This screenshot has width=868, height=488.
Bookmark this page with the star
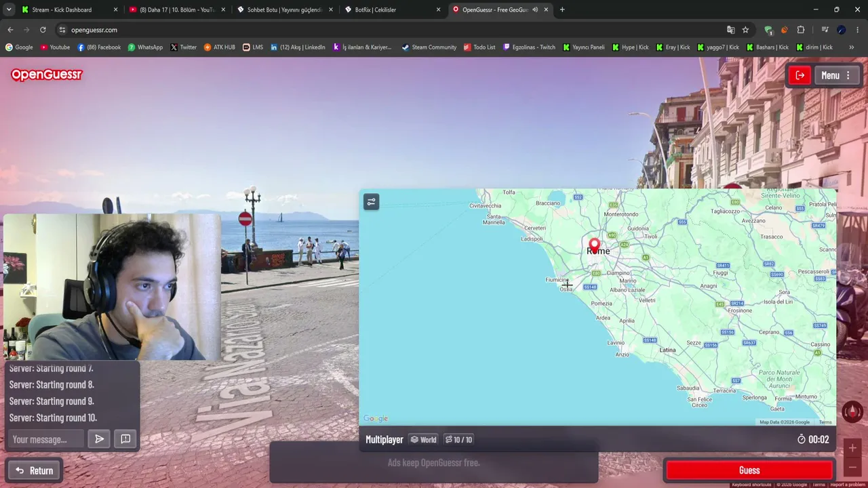(745, 30)
